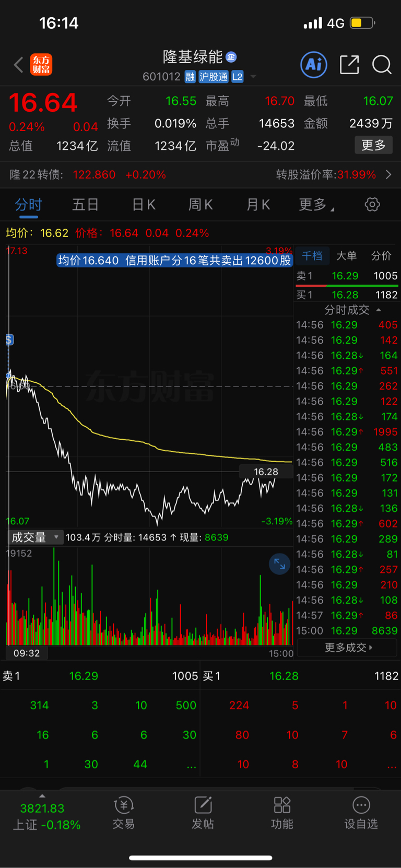Screen dimensions: 401x868
Task: Tap the 均价16.640 credit account notice
Action: (174, 260)
